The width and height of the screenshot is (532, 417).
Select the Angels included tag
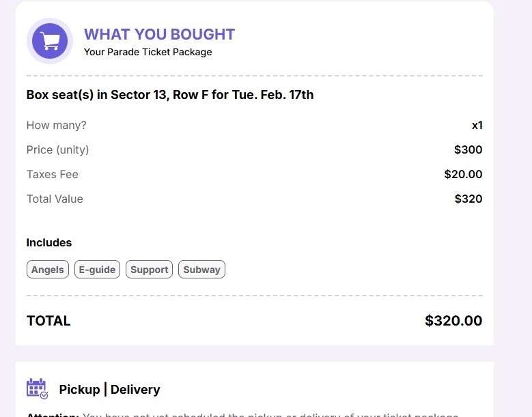click(48, 270)
